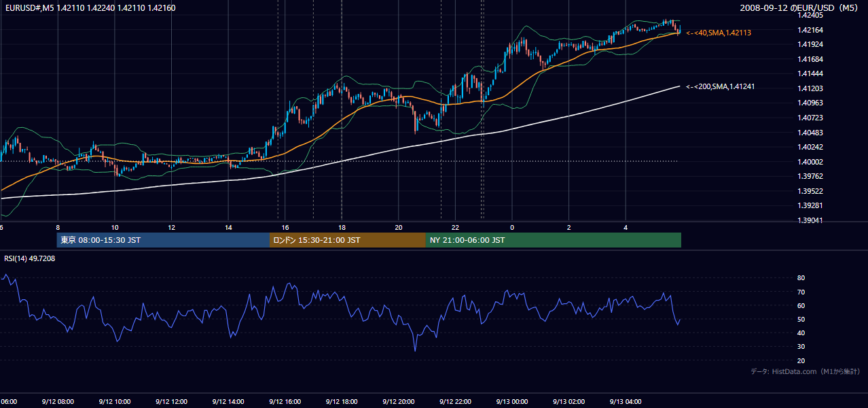
Task: Select the 東京 08:00-15:30 JST session bar
Action: (163, 240)
